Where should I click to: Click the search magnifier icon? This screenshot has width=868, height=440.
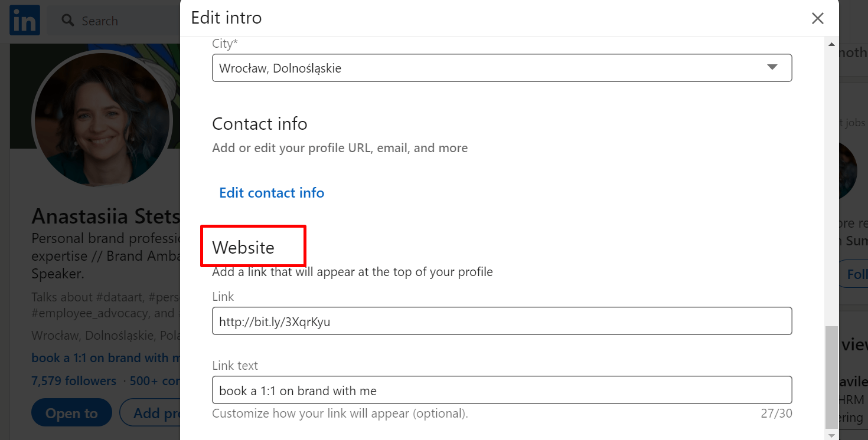point(67,20)
